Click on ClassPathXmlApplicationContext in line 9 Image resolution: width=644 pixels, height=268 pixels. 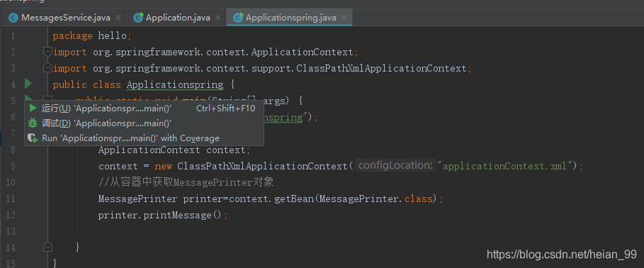[262, 166]
